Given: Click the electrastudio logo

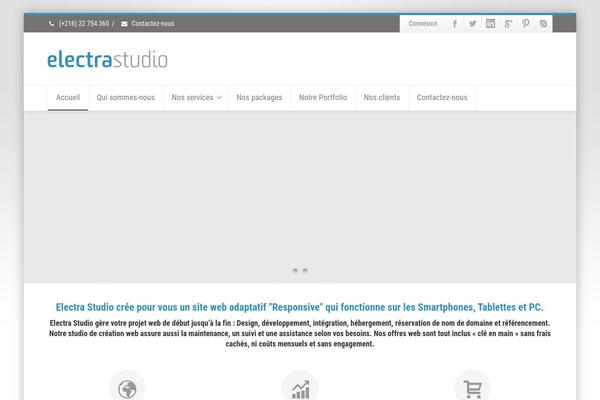Looking at the screenshot, I should (107, 59).
